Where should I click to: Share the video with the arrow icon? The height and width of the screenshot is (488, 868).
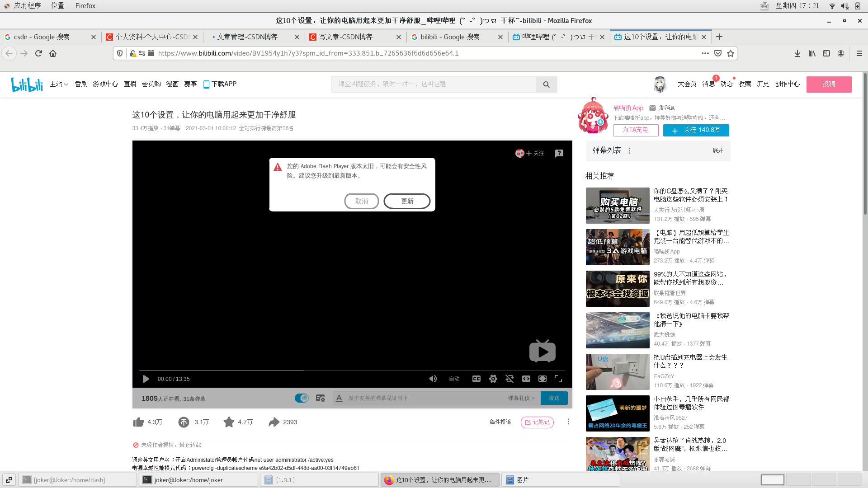[x=274, y=422]
